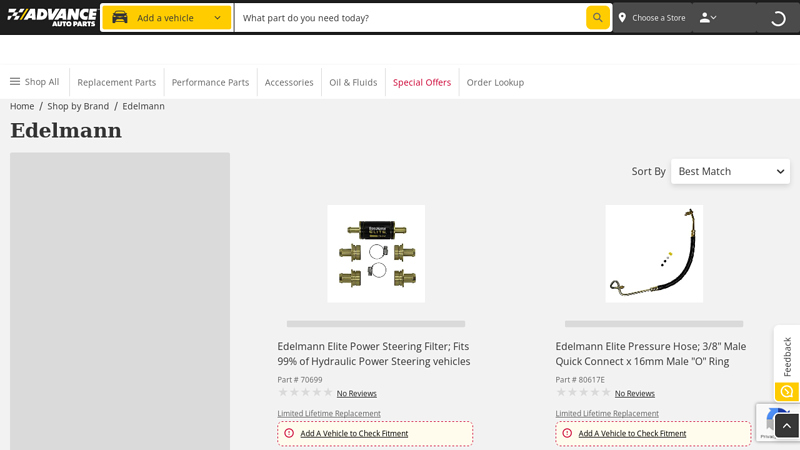Open the Performance Parts menu
Viewport: 800px width, 450px height.
[x=210, y=82]
